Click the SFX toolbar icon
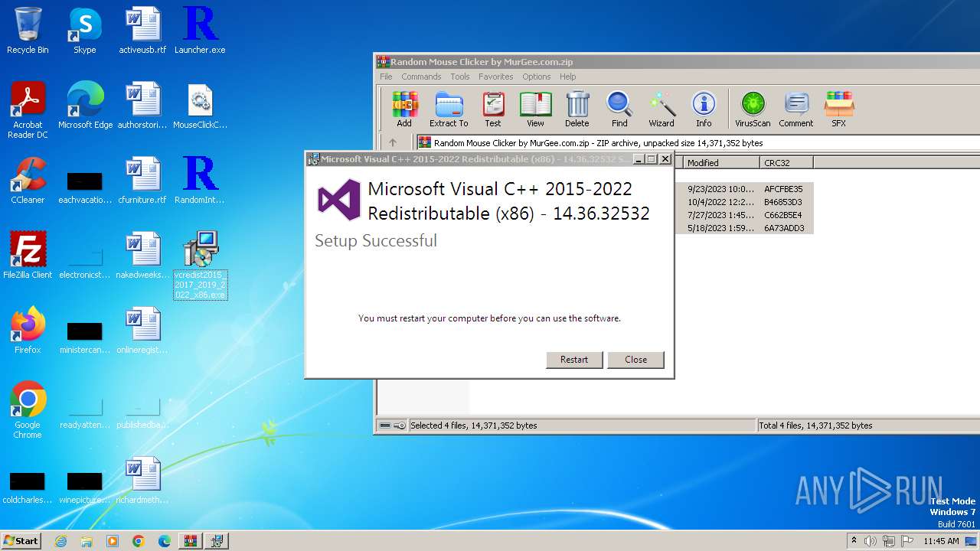Screen dimensions: 980x551 [839, 109]
